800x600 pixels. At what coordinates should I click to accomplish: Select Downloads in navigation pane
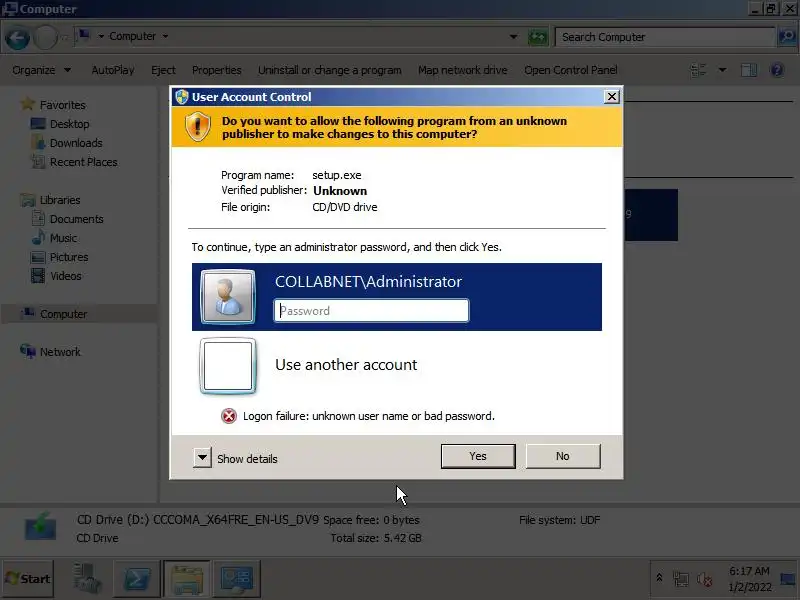pyautogui.click(x=76, y=143)
